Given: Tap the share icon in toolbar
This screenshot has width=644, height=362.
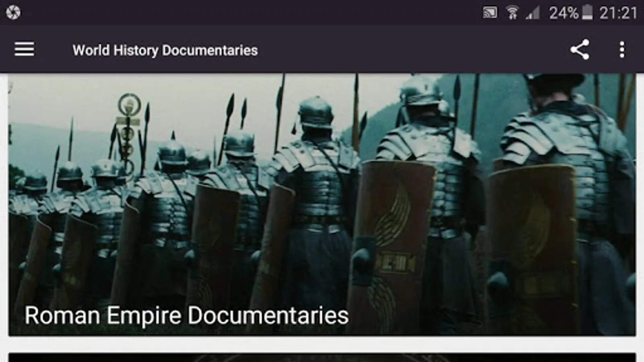Looking at the screenshot, I should click(580, 49).
